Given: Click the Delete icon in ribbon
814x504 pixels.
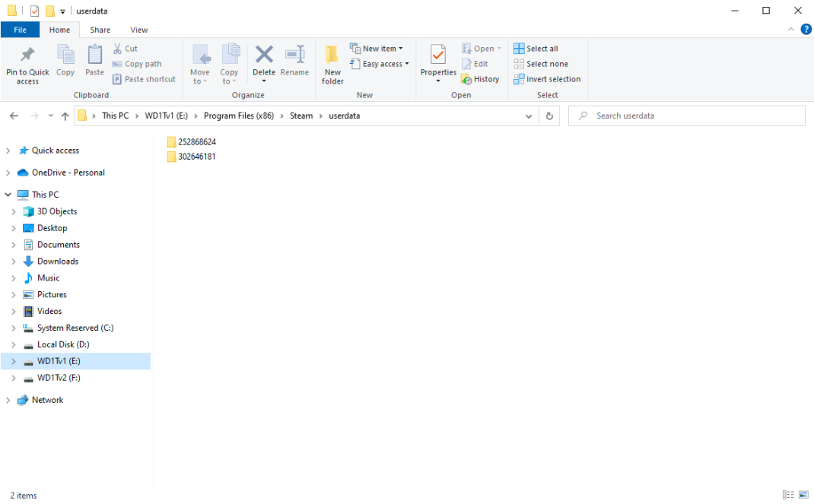Looking at the screenshot, I should pyautogui.click(x=264, y=55).
